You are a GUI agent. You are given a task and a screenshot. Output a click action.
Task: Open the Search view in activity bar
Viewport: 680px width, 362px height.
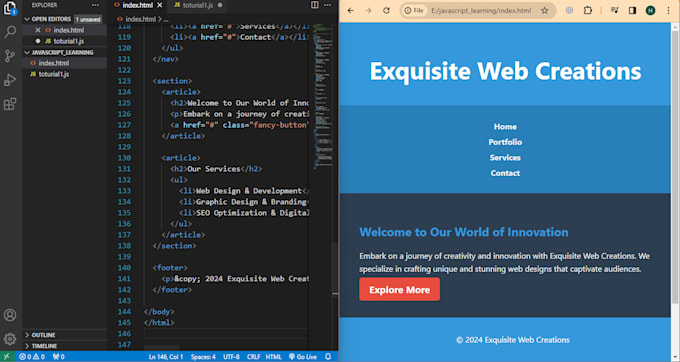10,32
